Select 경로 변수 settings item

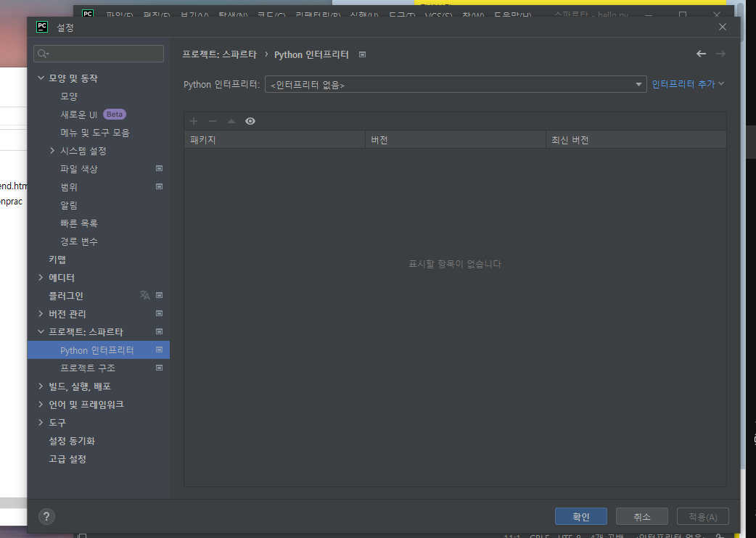[x=79, y=241]
